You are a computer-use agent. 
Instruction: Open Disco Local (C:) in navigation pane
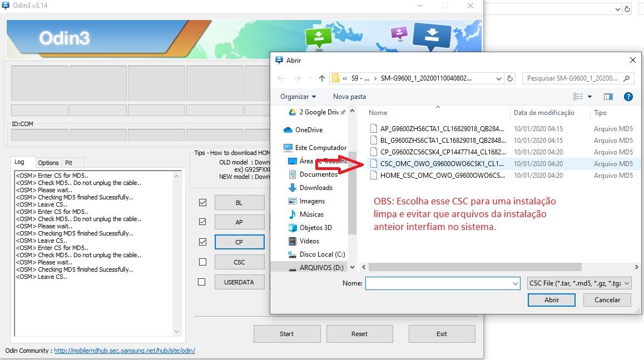point(316,254)
